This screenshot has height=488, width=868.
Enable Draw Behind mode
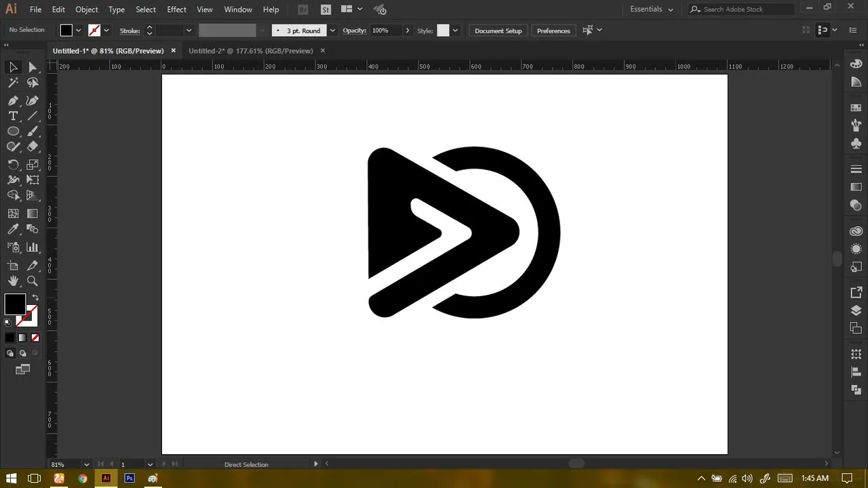click(22, 353)
